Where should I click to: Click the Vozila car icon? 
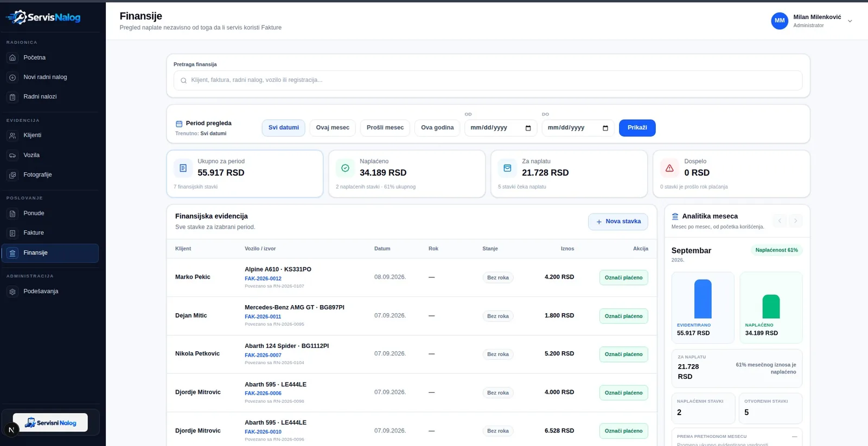coord(12,156)
